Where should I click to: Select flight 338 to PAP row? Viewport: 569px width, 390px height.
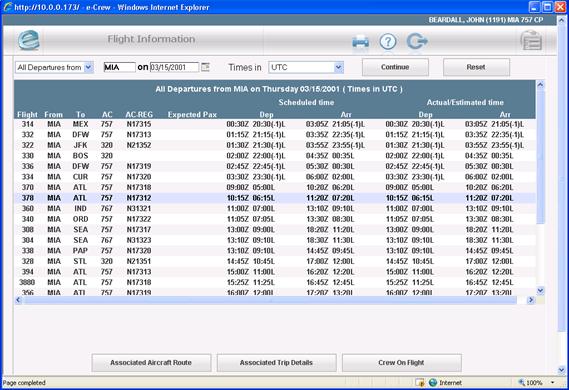point(275,250)
